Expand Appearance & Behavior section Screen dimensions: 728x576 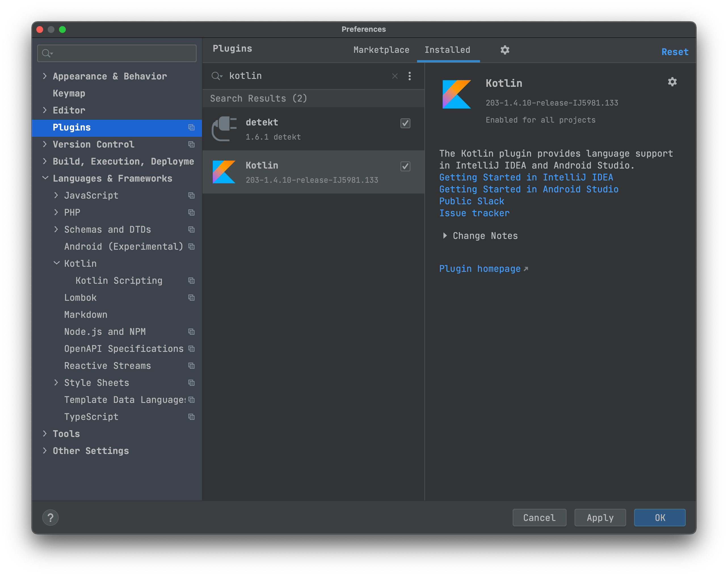point(45,76)
